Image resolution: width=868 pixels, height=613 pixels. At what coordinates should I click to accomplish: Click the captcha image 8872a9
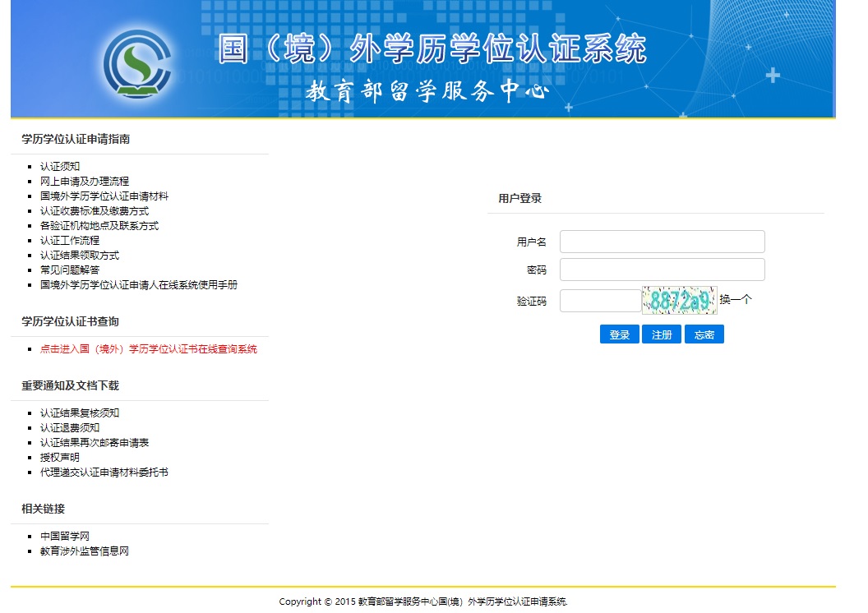679,301
